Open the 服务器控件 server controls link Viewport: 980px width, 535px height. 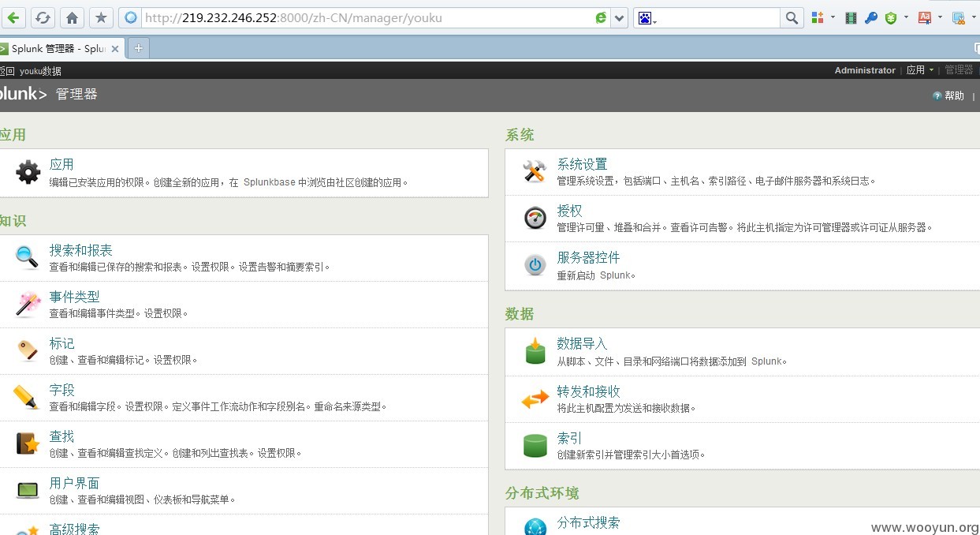pyautogui.click(x=588, y=257)
